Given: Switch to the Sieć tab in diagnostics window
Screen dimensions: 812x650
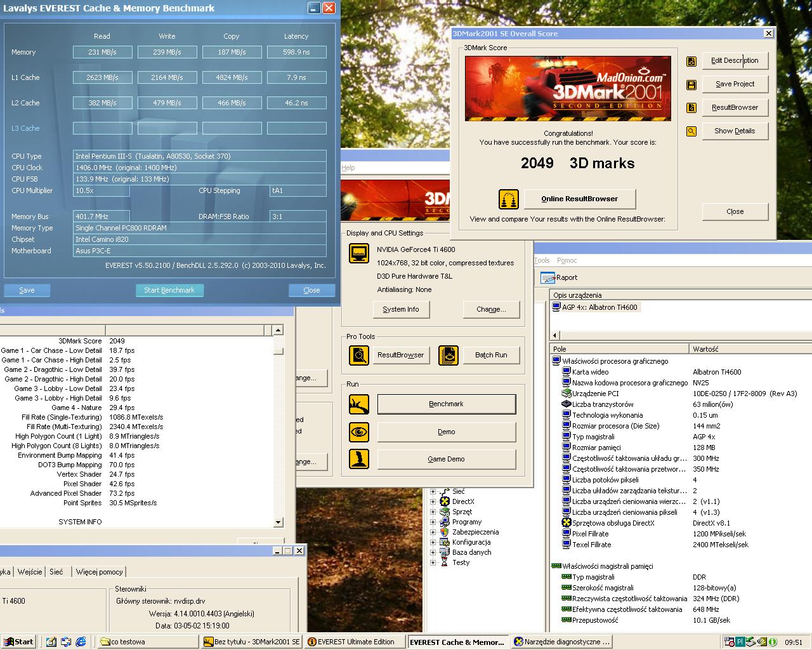Looking at the screenshot, I should 56,572.
